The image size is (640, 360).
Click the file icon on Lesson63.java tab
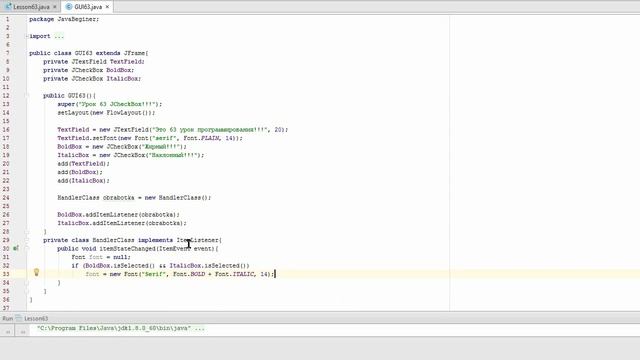pos(8,7)
